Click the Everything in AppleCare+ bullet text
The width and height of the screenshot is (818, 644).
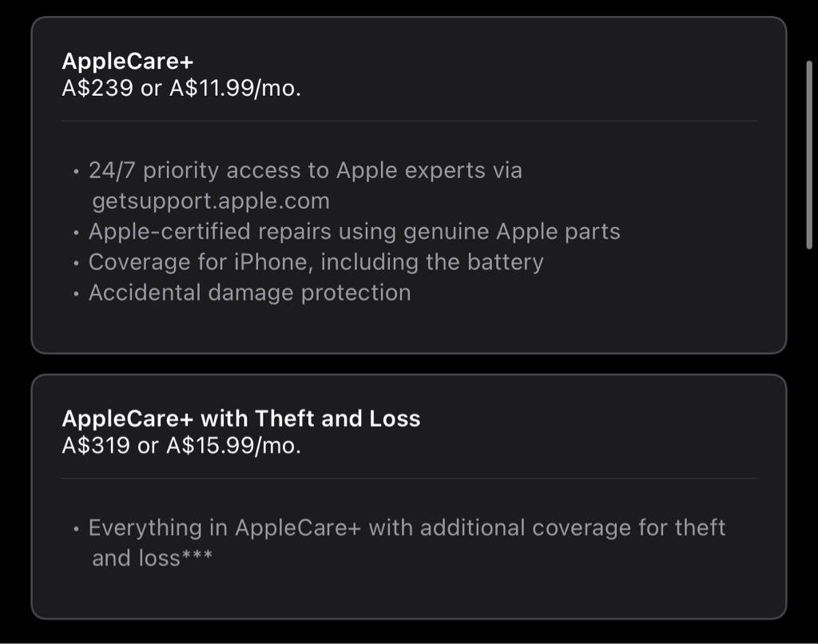pos(407,543)
